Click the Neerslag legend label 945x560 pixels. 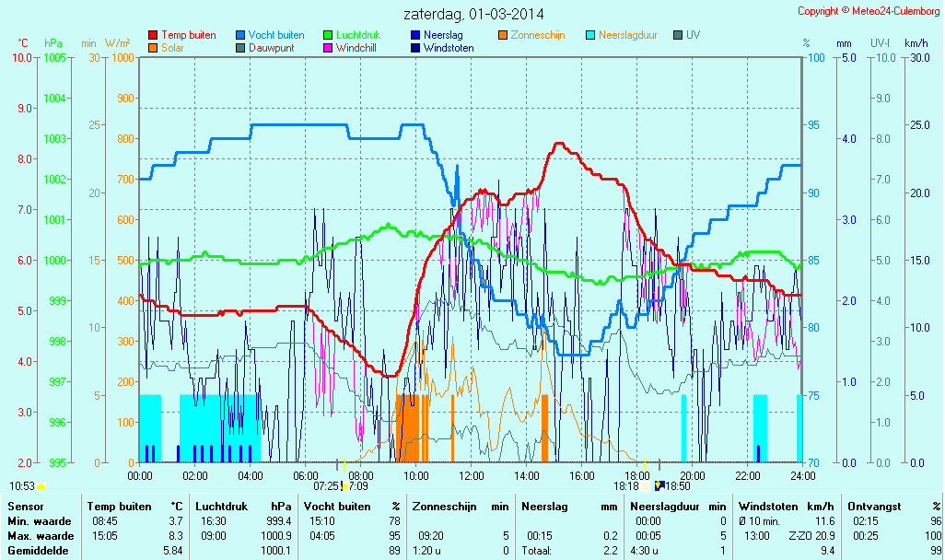[x=442, y=35]
